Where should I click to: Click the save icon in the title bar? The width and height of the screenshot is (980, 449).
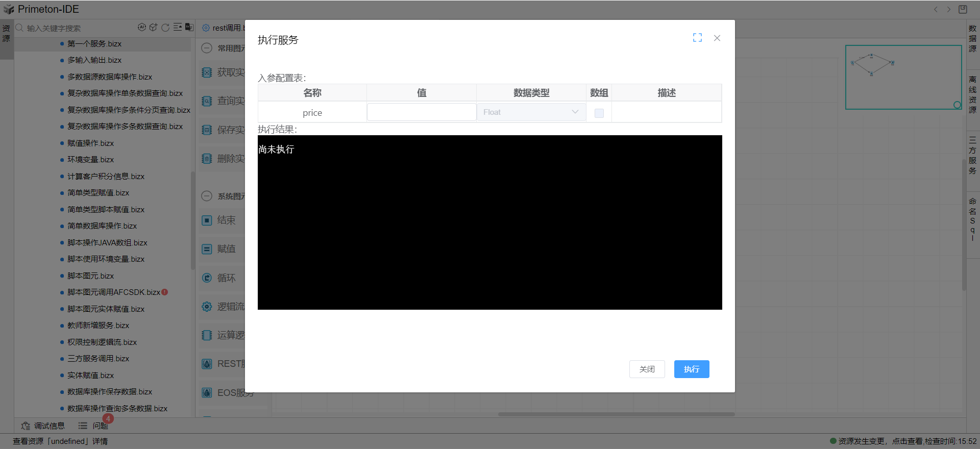[x=963, y=9]
